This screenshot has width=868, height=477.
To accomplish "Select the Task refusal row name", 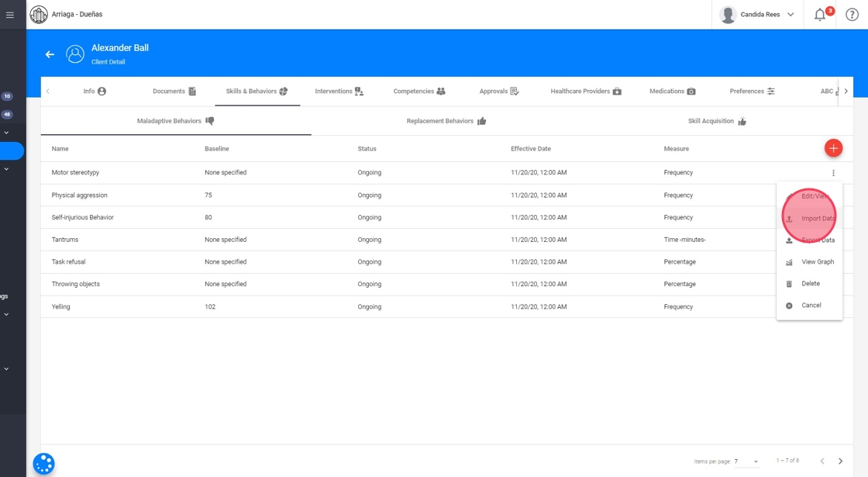I will [x=68, y=261].
